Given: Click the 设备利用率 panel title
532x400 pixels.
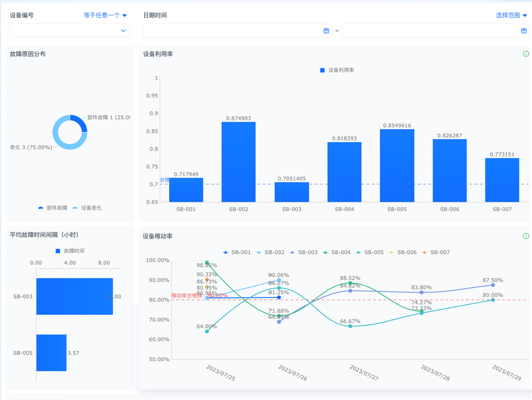Looking at the screenshot, I should point(158,54).
